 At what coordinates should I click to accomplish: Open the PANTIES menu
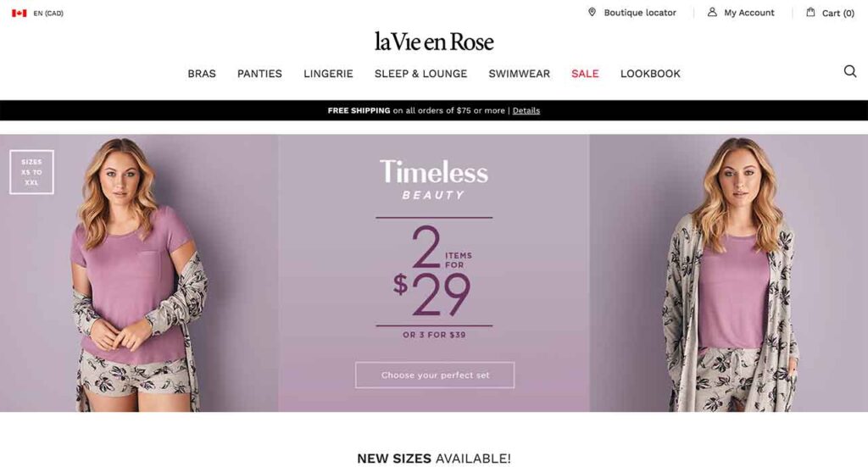point(259,74)
